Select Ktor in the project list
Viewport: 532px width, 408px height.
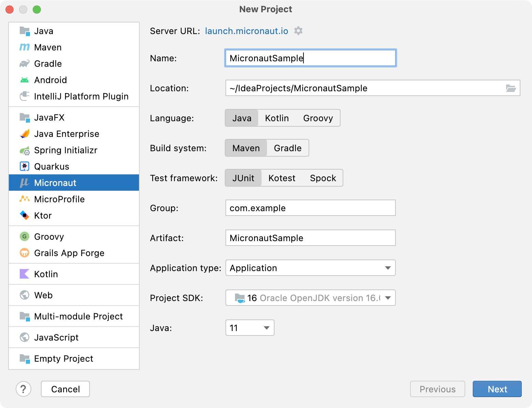coord(74,216)
